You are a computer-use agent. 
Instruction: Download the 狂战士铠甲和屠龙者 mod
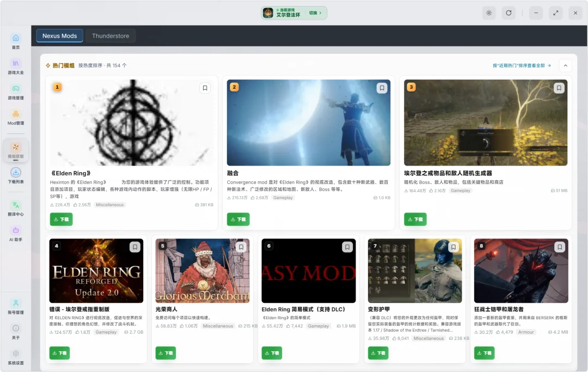(484, 353)
